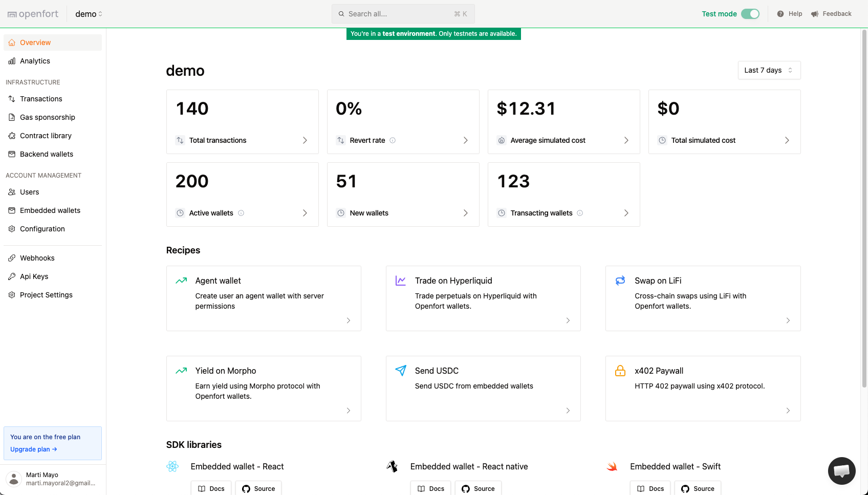Screen dimensions: 868x495
Task: Go to Project Settings
Action: point(46,294)
